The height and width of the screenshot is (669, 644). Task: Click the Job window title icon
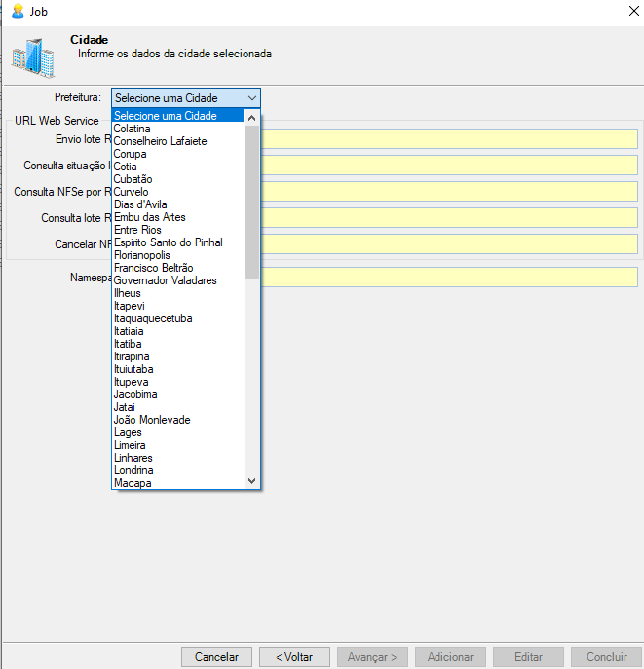(16, 12)
